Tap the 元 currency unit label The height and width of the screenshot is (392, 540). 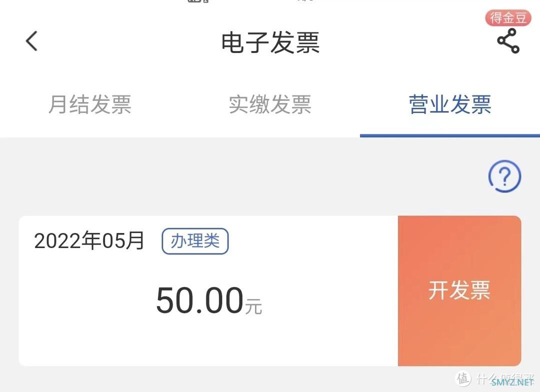click(x=253, y=306)
